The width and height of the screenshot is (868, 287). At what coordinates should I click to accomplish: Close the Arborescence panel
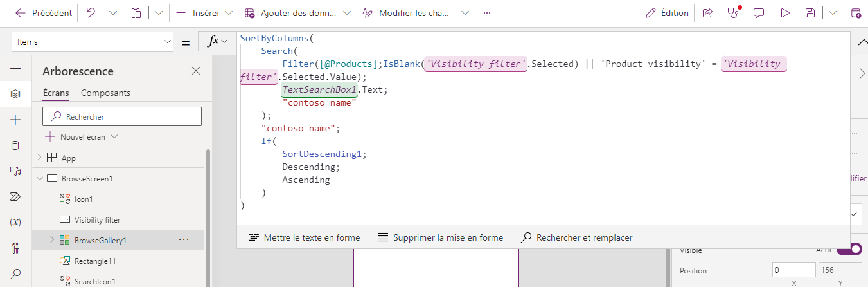196,71
